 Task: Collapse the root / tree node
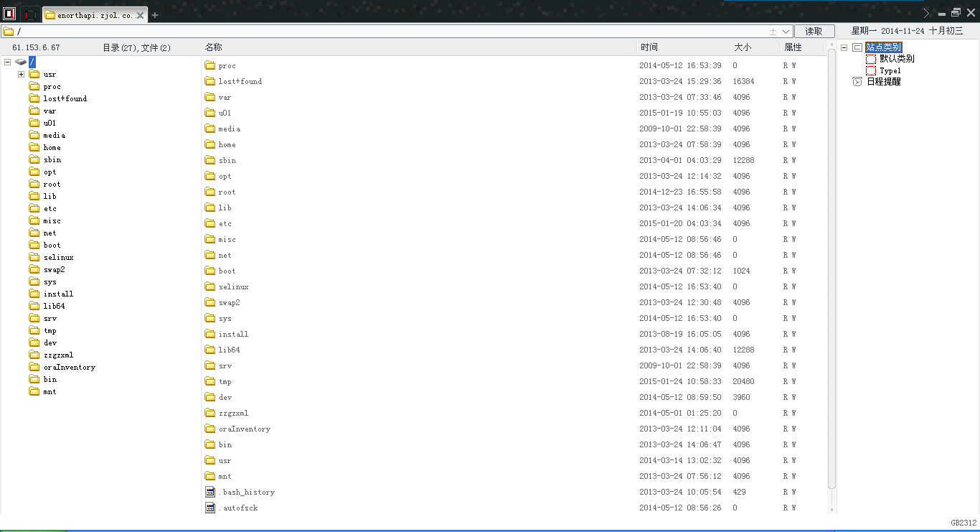(7, 62)
